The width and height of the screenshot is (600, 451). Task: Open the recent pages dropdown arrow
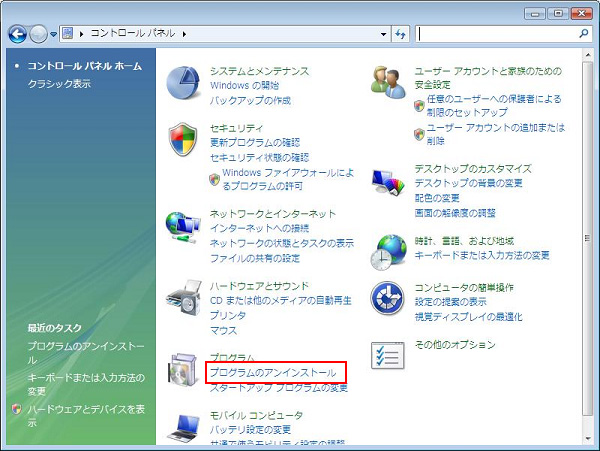54,34
